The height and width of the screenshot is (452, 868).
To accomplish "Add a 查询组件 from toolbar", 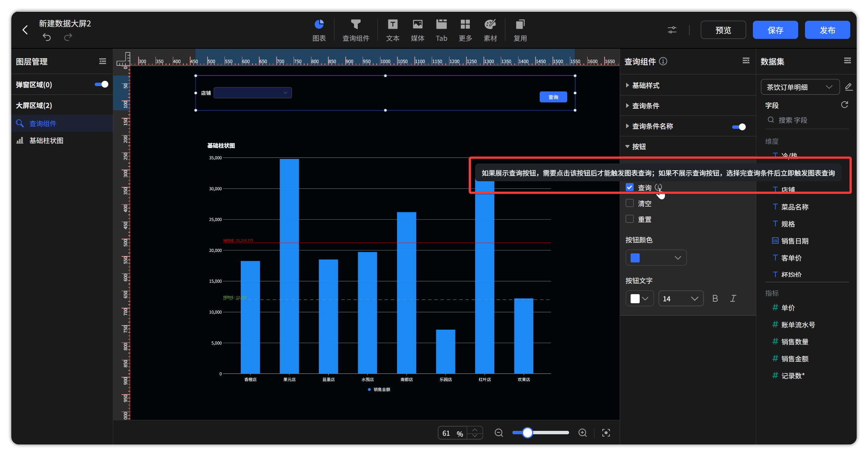I will (x=356, y=30).
